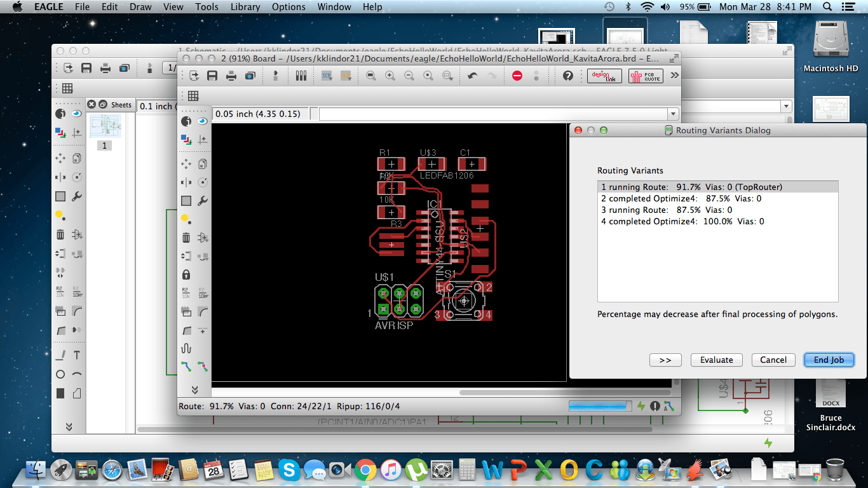The image size is (868, 488).
Task: Click the Board command line input field
Action: pyautogui.click(x=494, y=114)
